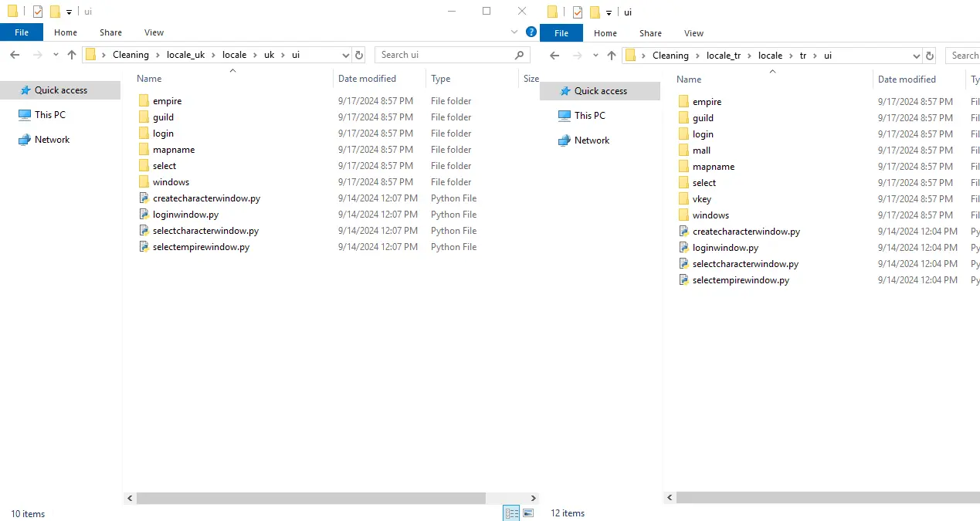Open the Share tab in the right window
Screen dimensions: 980x521
pos(650,33)
